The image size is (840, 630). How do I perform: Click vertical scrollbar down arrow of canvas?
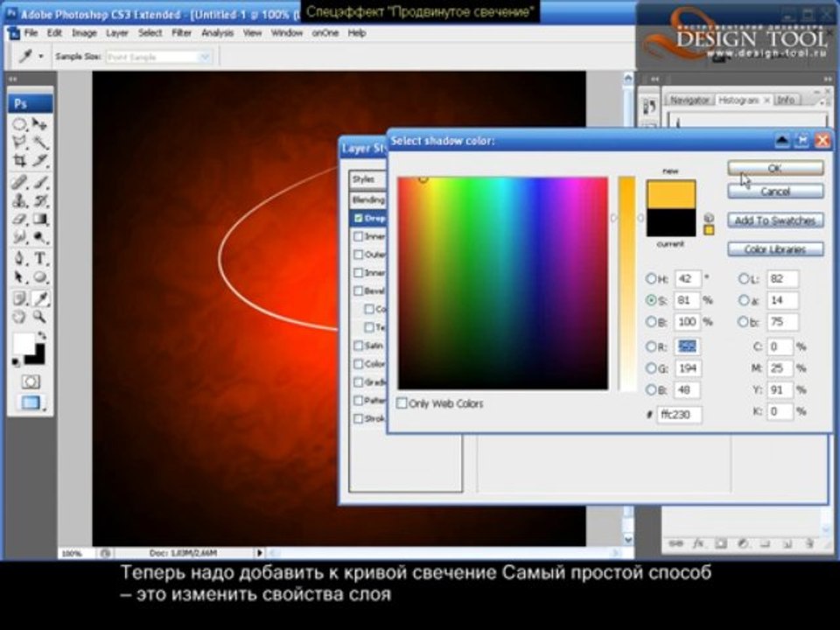(628, 540)
